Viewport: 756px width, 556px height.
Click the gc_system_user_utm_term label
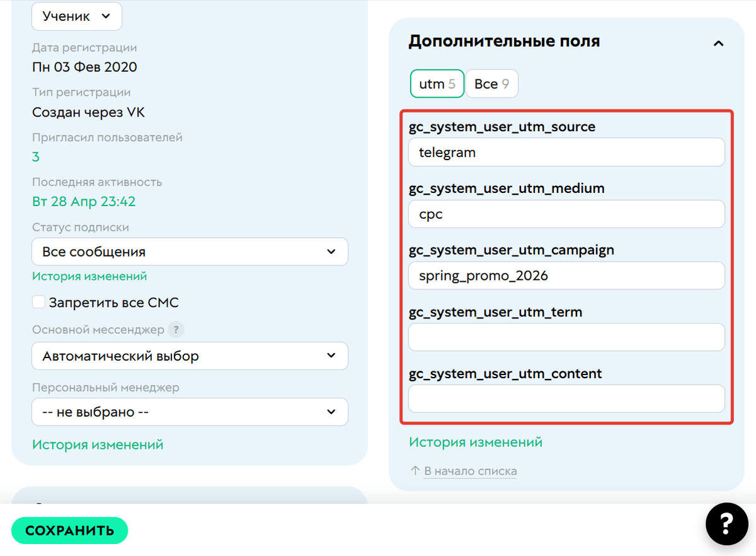tap(495, 312)
